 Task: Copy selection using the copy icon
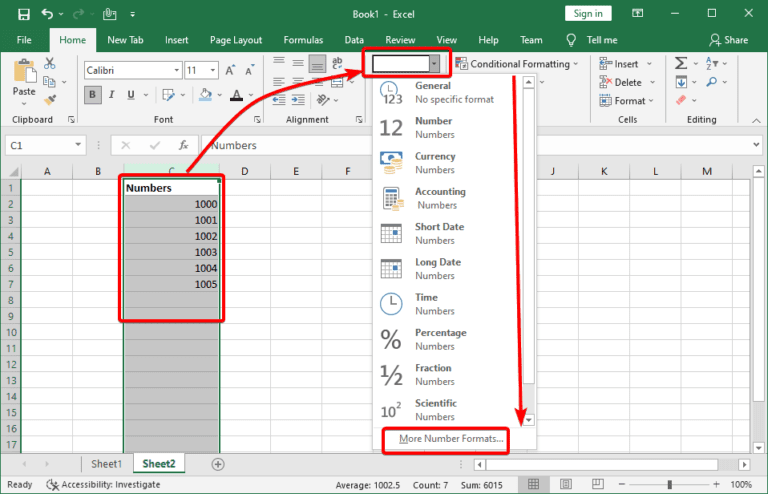click(49, 81)
